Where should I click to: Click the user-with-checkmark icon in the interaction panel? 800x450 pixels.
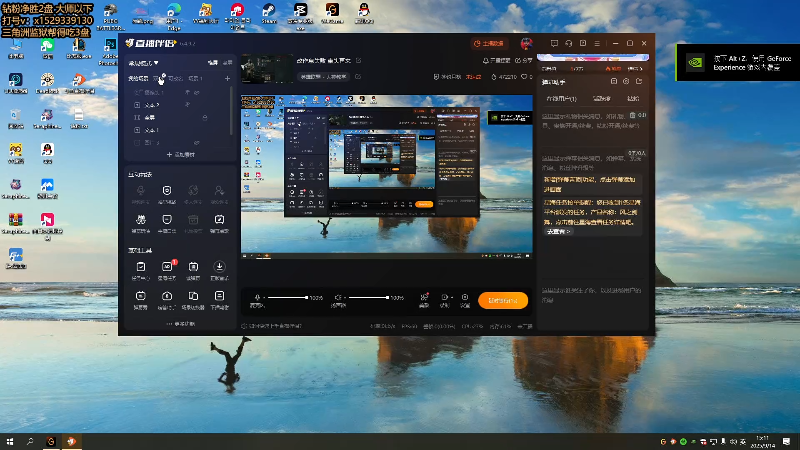click(x=219, y=190)
